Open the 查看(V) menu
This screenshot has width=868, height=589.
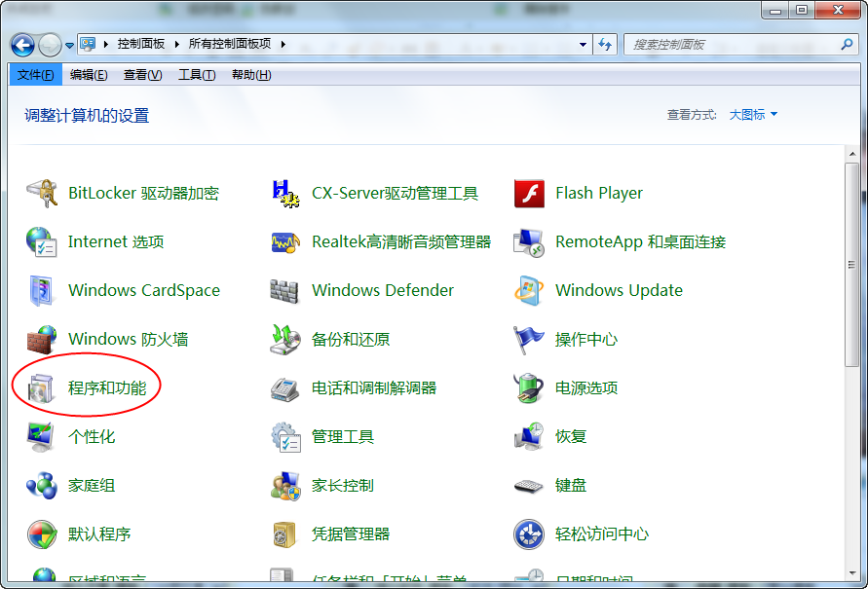tap(142, 75)
